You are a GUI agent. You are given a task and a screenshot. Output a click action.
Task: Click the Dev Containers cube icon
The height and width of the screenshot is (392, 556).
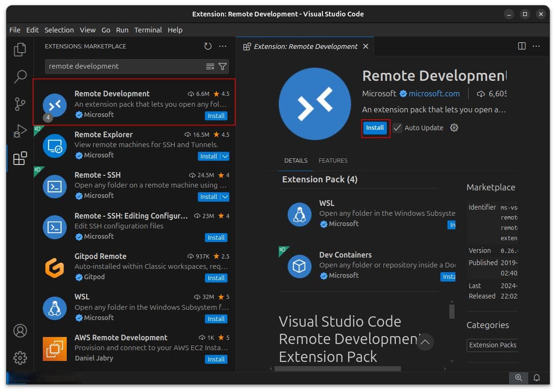pyautogui.click(x=299, y=266)
